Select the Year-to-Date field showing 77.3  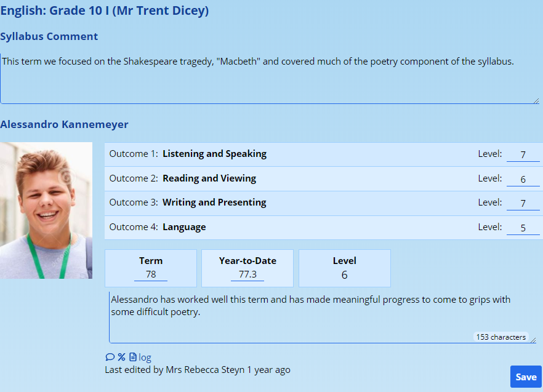tap(247, 274)
